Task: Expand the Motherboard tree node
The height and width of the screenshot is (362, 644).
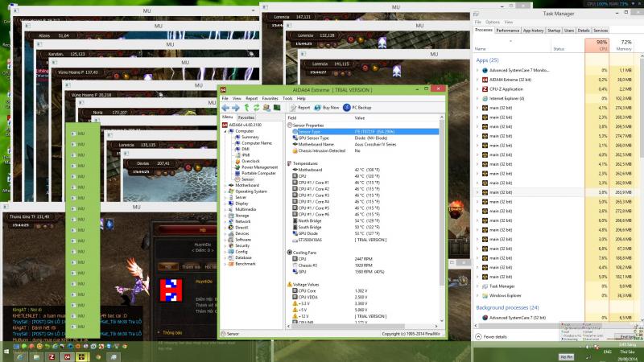Action: pos(225,185)
